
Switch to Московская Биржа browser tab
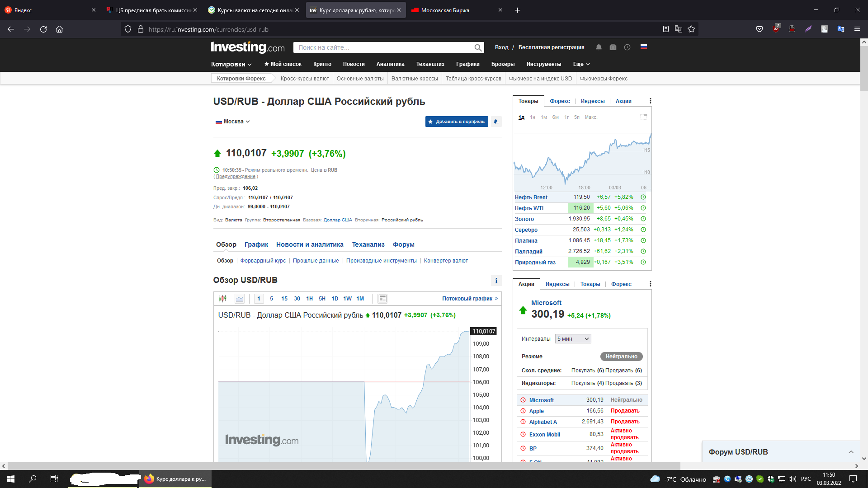[457, 10]
